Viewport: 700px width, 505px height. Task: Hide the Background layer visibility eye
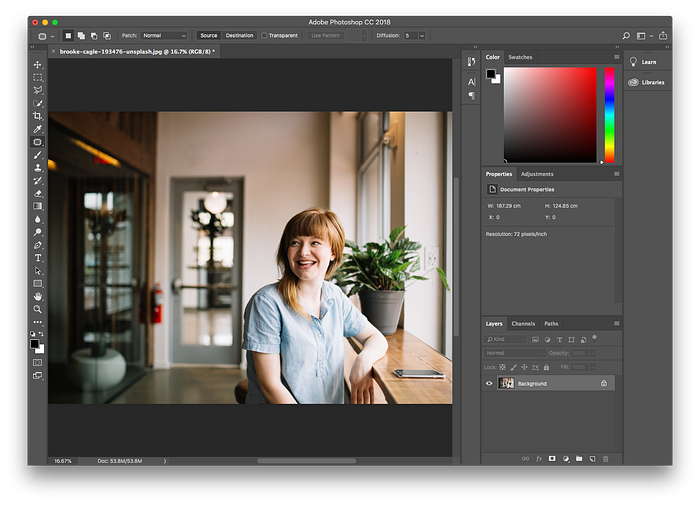(489, 383)
